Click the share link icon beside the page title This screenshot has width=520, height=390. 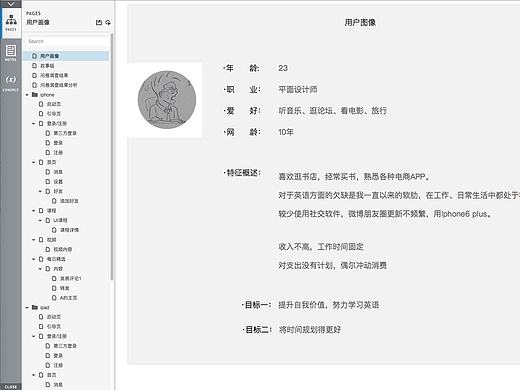(99, 22)
